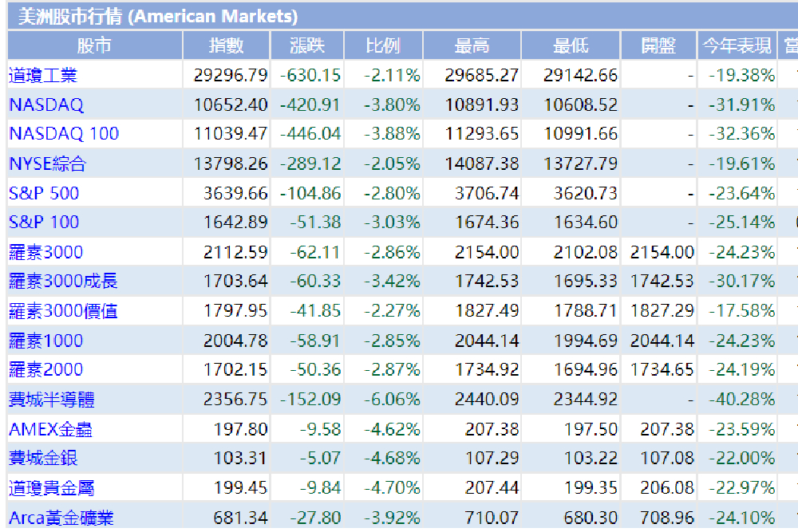Image resolution: width=798 pixels, height=532 pixels.
Task: Open the NYSE綜合 index link
Action: [47, 164]
